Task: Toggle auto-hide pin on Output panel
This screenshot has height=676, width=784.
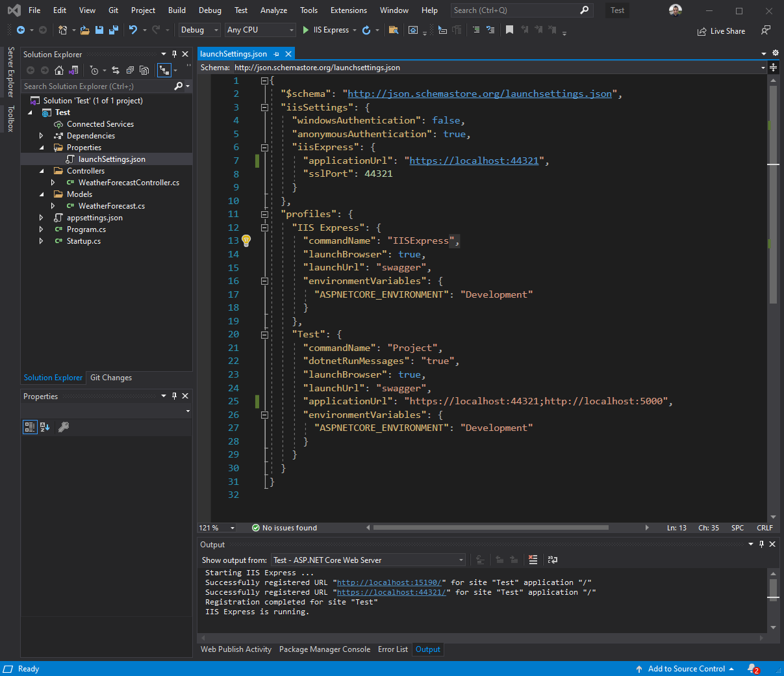Action: (761, 544)
